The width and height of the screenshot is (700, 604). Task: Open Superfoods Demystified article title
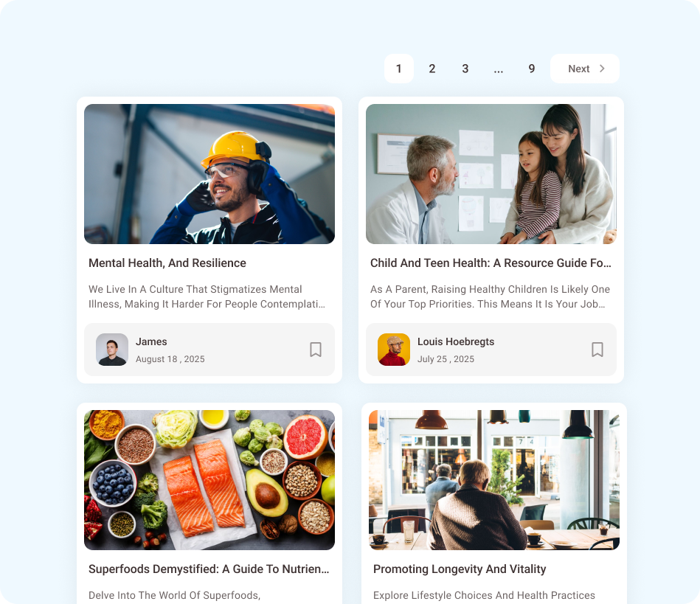pos(209,569)
